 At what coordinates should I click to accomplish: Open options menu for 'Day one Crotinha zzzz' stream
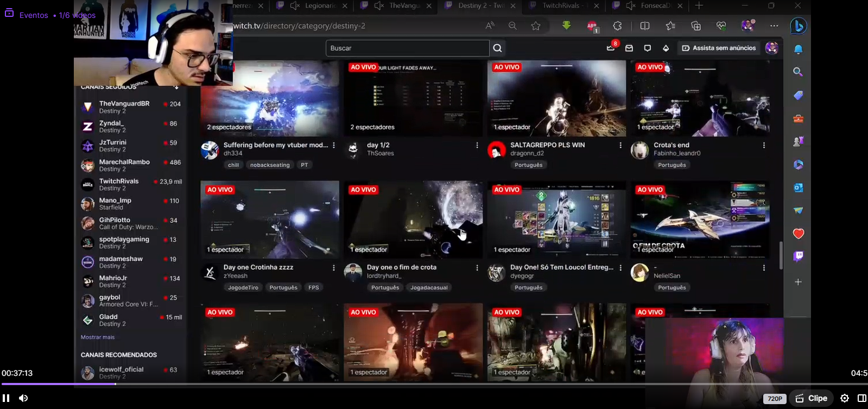pyautogui.click(x=334, y=268)
